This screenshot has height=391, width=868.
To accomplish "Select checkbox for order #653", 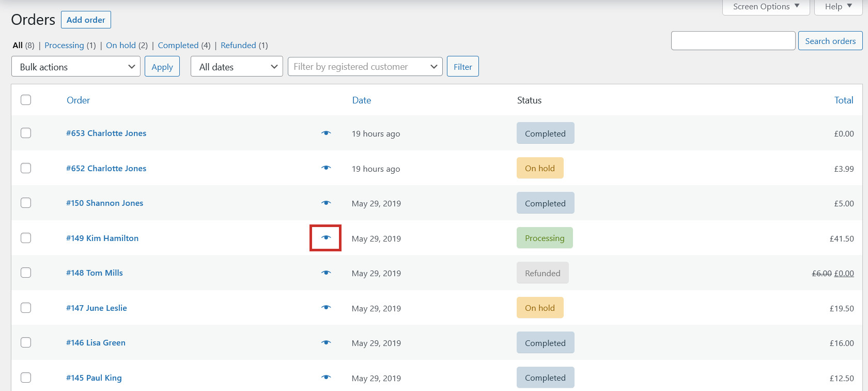I will (x=26, y=133).
